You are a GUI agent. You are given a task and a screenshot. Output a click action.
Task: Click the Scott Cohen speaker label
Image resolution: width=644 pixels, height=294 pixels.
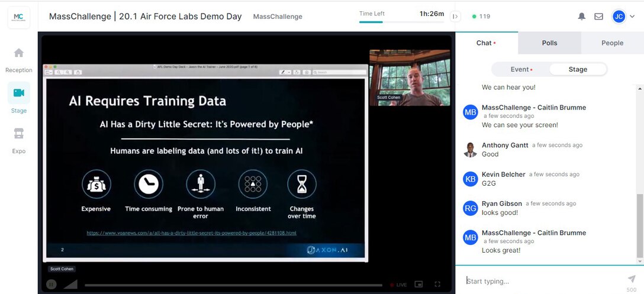point(62,269)
